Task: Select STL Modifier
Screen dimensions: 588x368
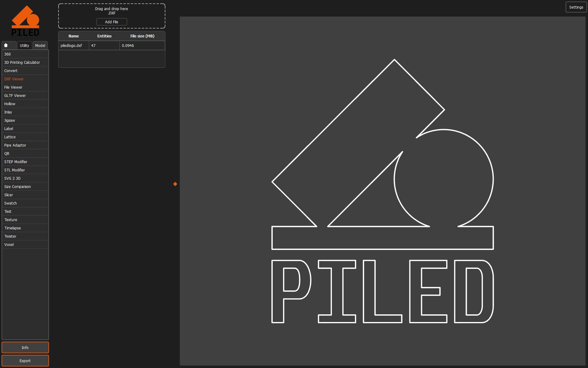Action: [x=25, y=170]
